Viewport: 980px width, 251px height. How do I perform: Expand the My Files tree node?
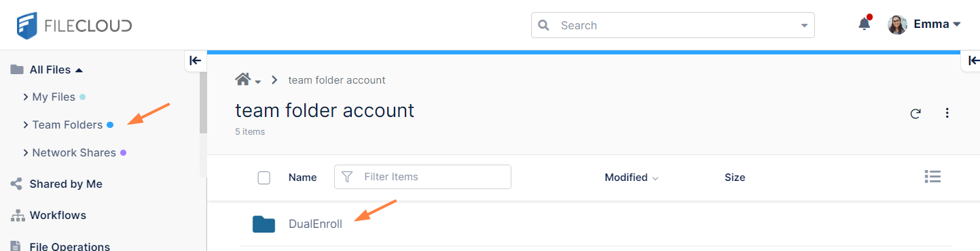[x=26, y=97]
